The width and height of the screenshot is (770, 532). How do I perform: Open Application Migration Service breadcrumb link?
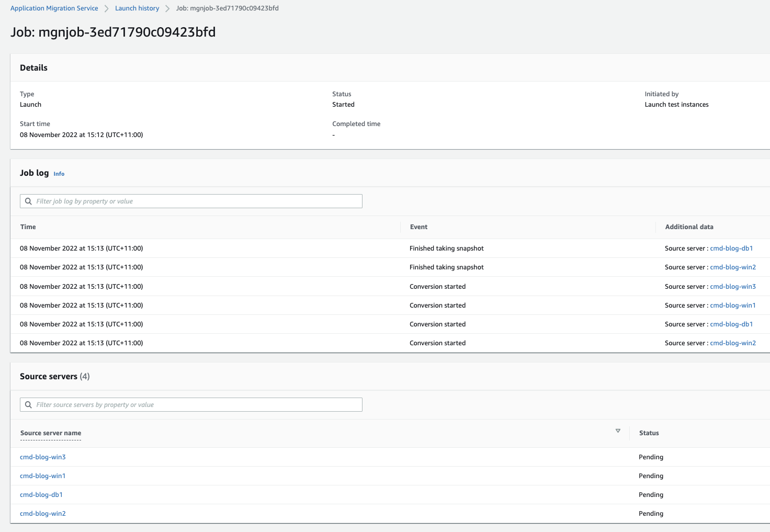pos(54,8)
